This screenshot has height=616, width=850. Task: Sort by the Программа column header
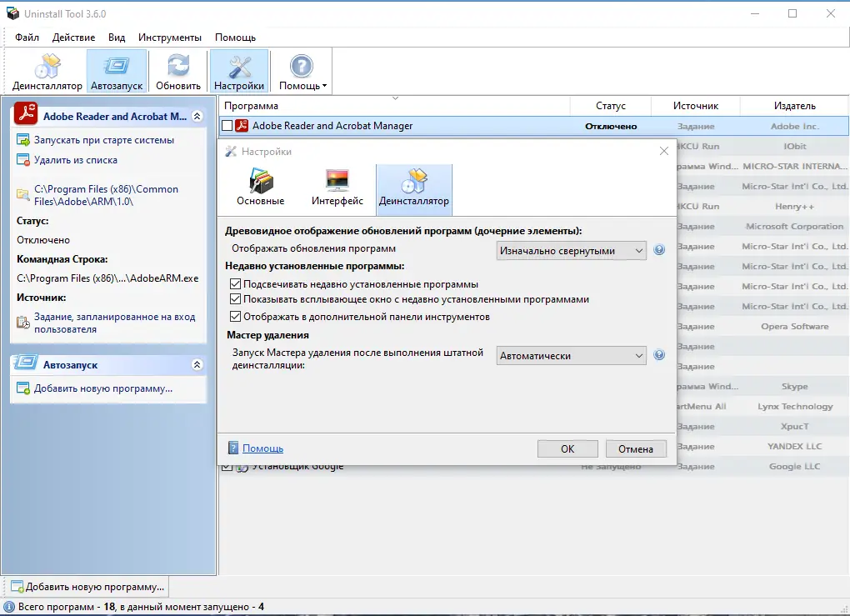coord(395,106)
